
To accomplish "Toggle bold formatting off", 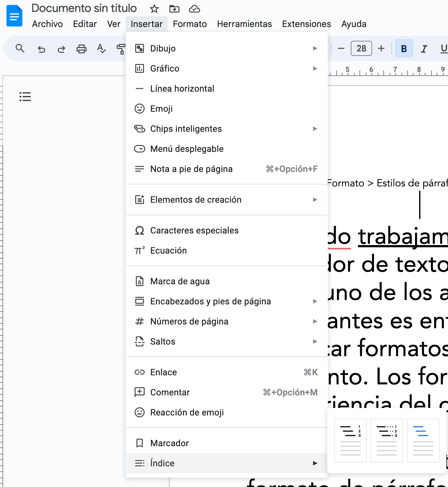I will point(404,48).
